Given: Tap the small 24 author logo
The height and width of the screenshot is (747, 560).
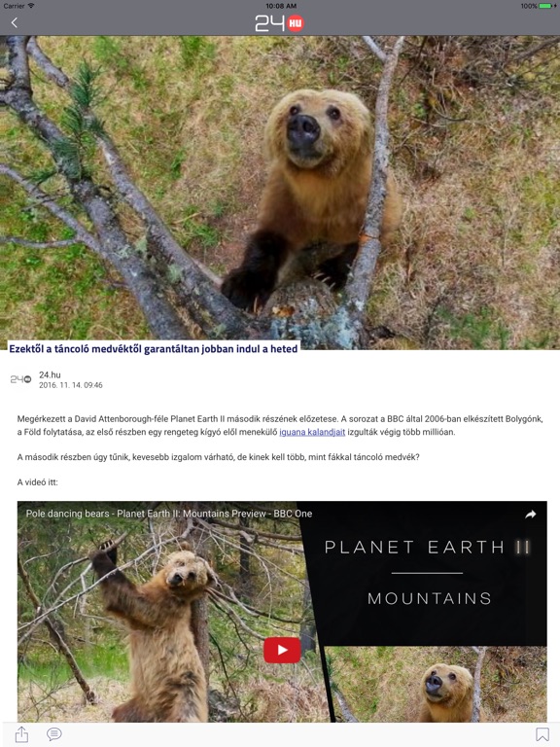Looking at the screenshot, I should coord(21,379).
